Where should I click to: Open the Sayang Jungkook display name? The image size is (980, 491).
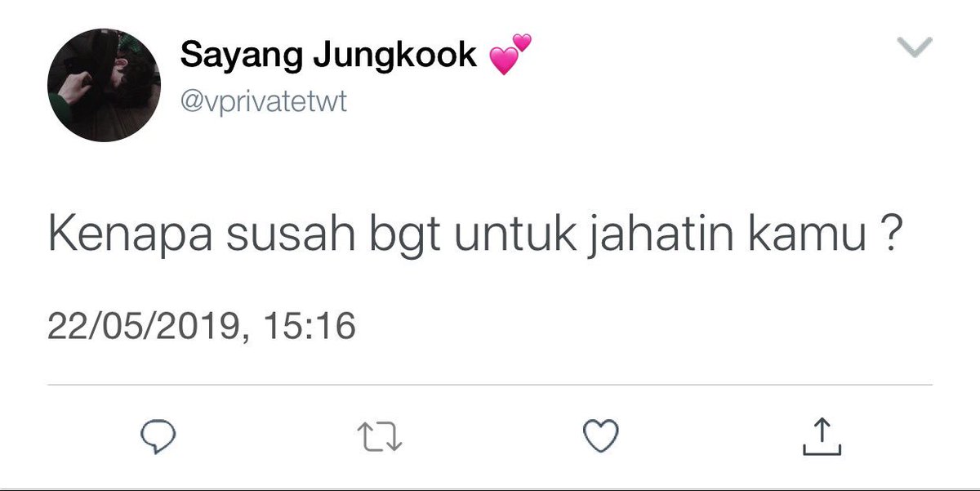coord(328,56)
